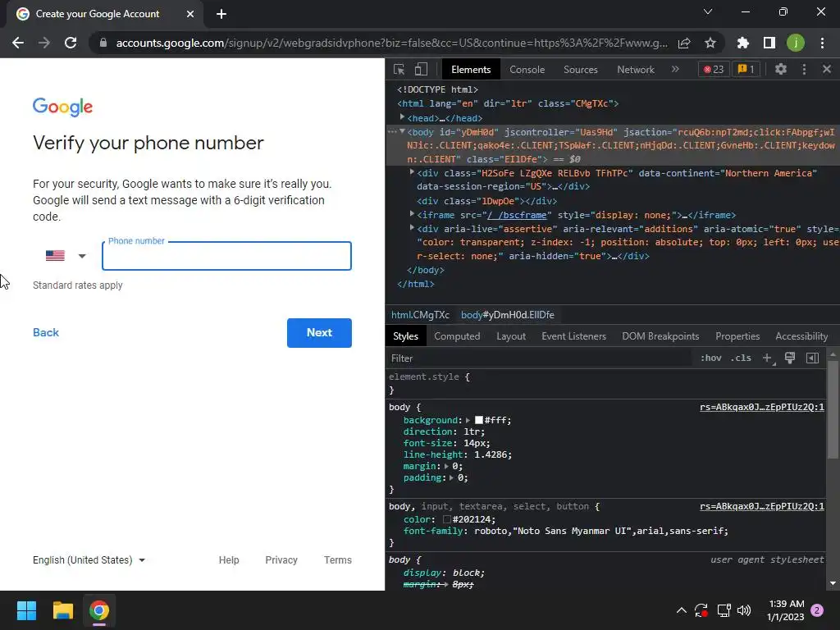Go back in browser history
This screenshot has height=630, width=840.
point(18,43)
